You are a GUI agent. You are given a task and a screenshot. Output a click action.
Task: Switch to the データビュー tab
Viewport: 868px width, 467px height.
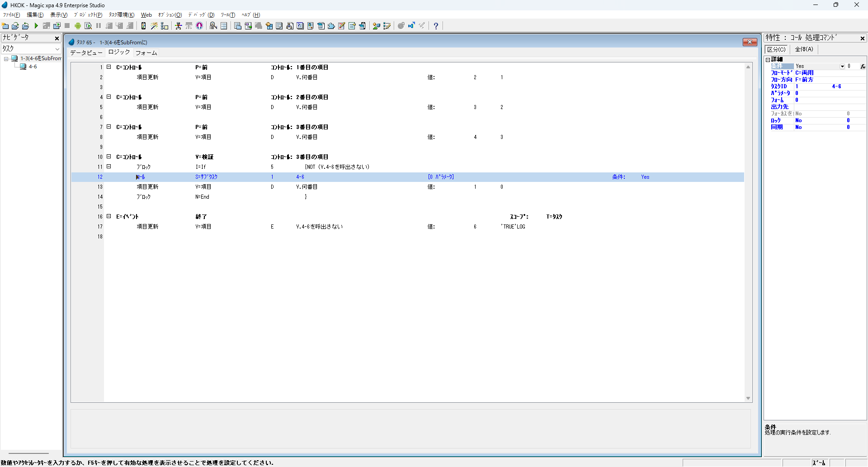coord(86,53)
